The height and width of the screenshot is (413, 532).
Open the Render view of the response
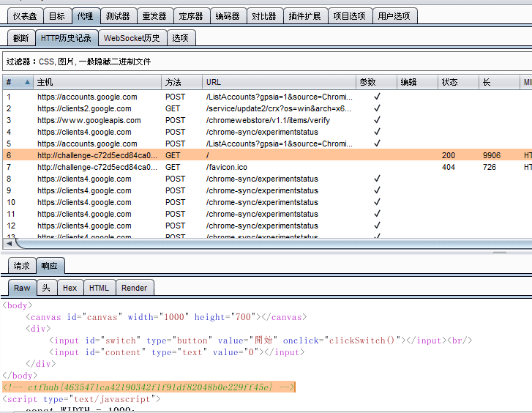pos(134,288)
